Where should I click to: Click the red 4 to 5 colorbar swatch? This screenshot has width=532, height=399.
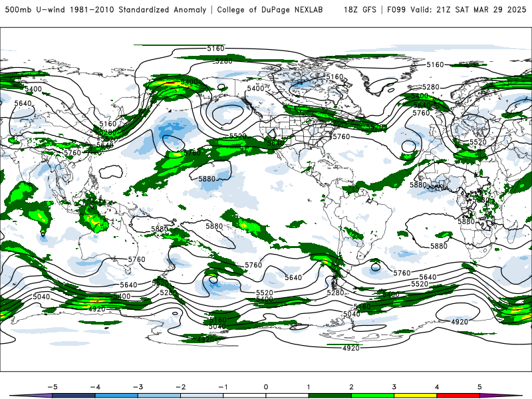click(x=458, y=396)
